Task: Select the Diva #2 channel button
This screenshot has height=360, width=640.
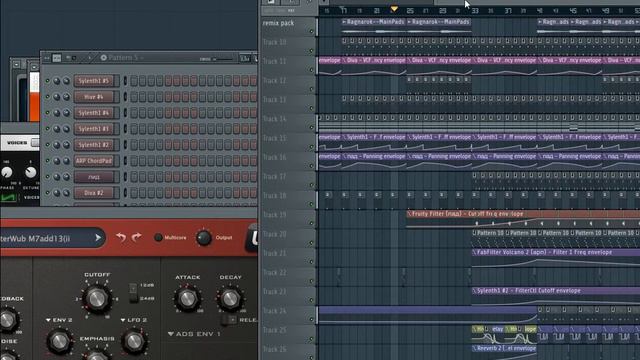Action: pos(94,193)
